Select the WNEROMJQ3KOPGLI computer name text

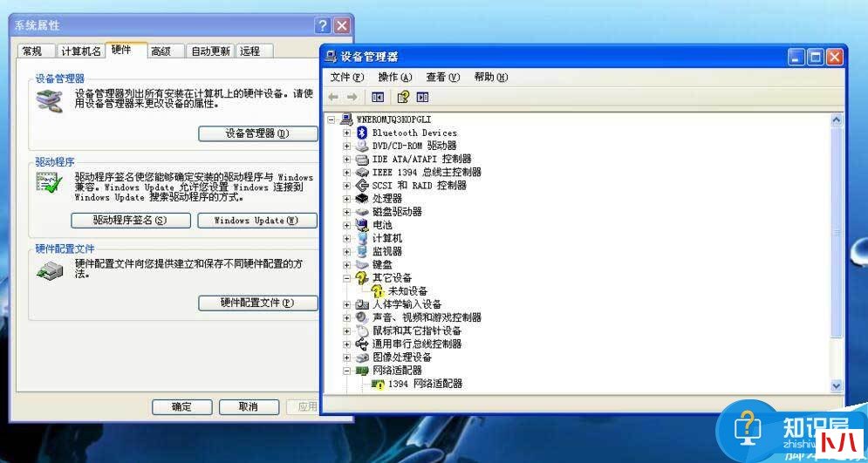click(394, 119)
